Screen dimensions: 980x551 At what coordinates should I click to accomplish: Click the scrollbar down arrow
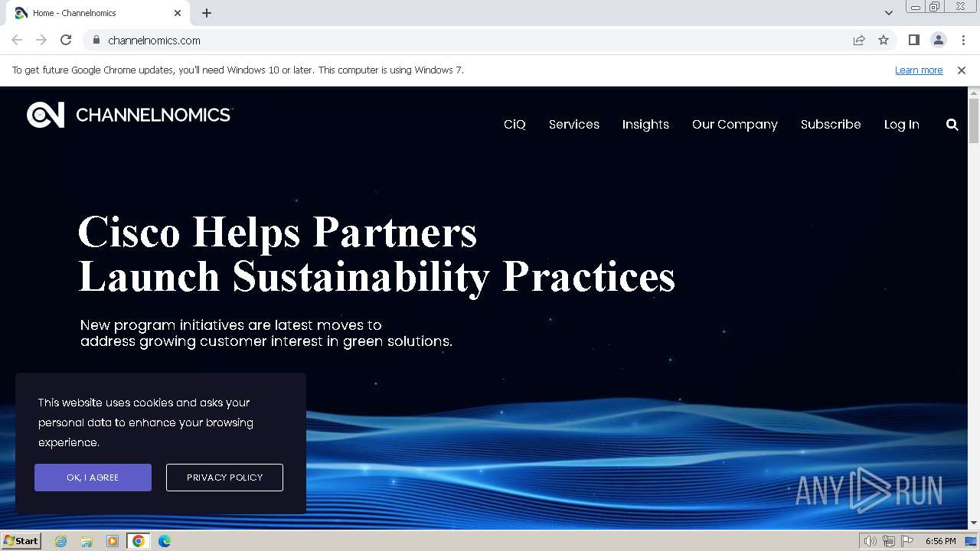(974, 523)
